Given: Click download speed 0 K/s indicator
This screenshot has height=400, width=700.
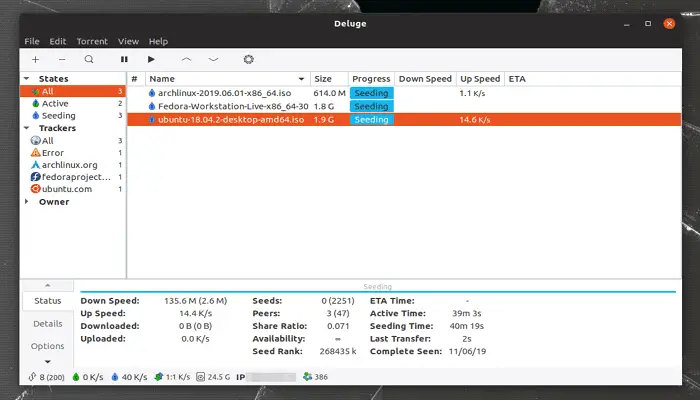Looking at the screenshot, I should click(88, 377).
